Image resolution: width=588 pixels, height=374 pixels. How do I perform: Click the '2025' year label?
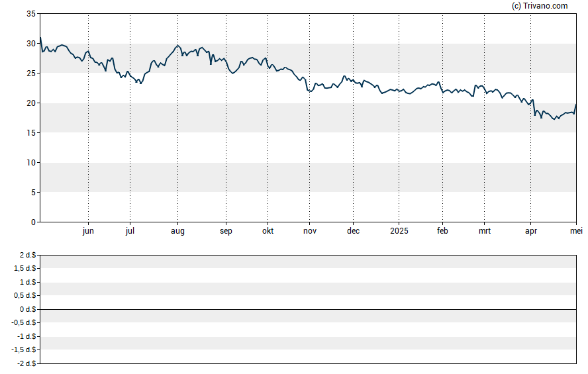399,231
